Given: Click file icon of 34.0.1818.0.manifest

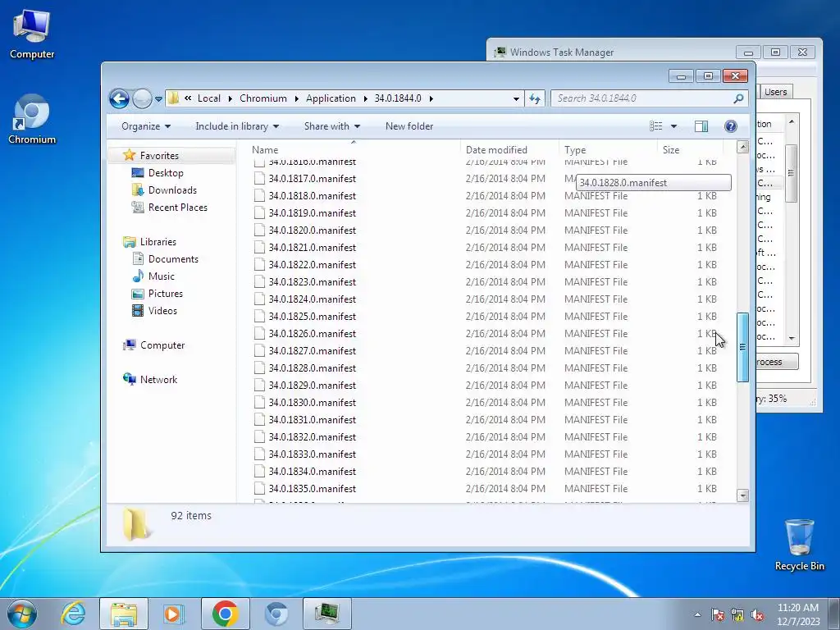Looking at the screenshot, I should pyautogui.click(x=259, y=196).
